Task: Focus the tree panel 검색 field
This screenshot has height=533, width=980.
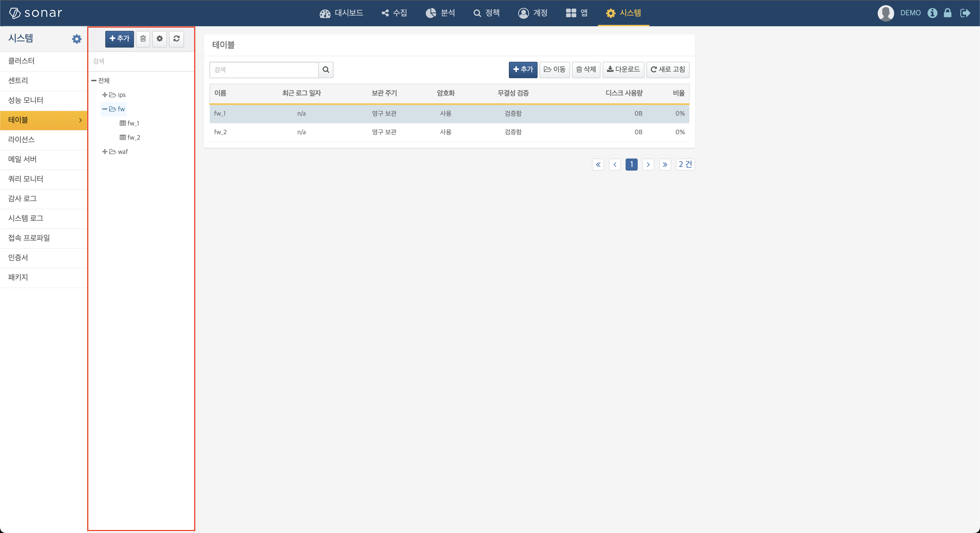Action: click(x=142, y=61)
